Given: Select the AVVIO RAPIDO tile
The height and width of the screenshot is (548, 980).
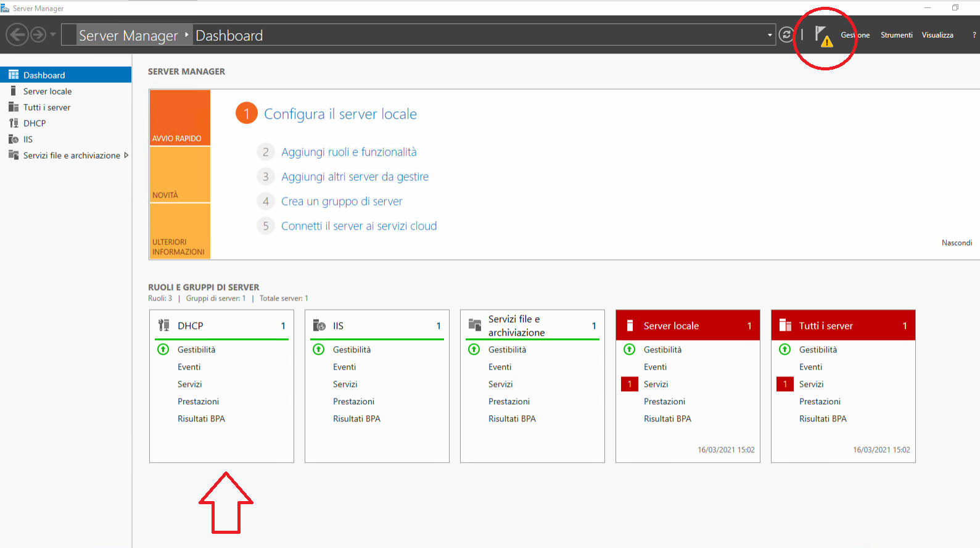Looking at the screenshot, I should coord(180,118).
